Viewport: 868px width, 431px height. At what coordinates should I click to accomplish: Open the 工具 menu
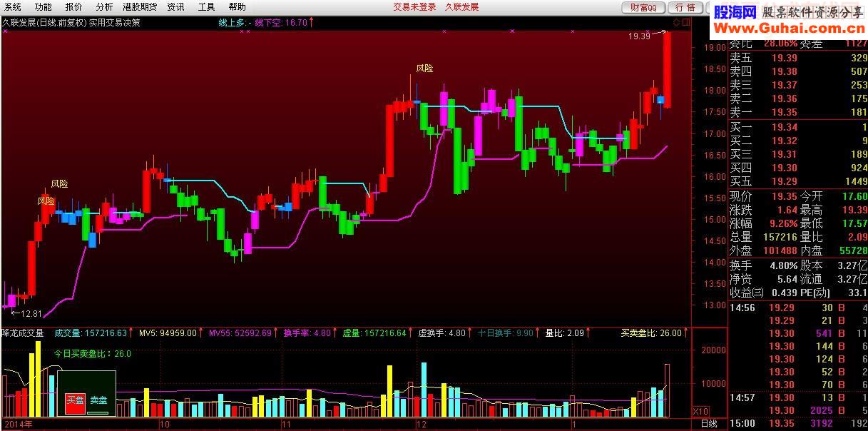(x=206, y=7)
